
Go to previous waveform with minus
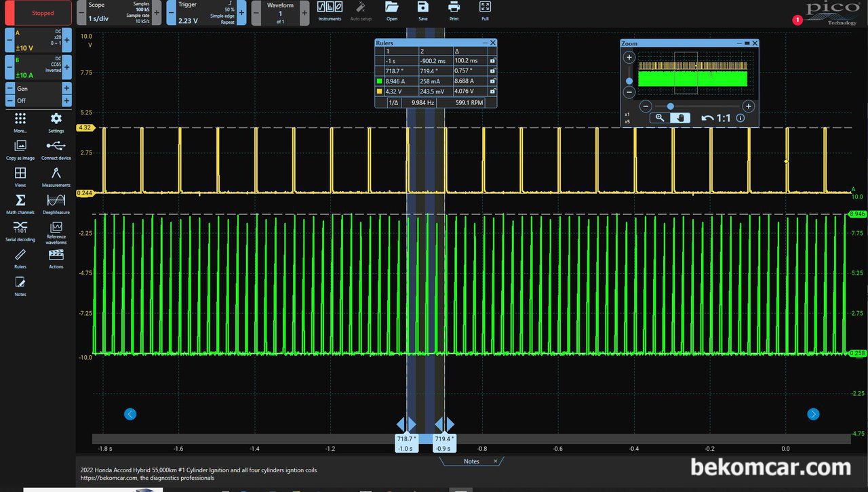256,13
